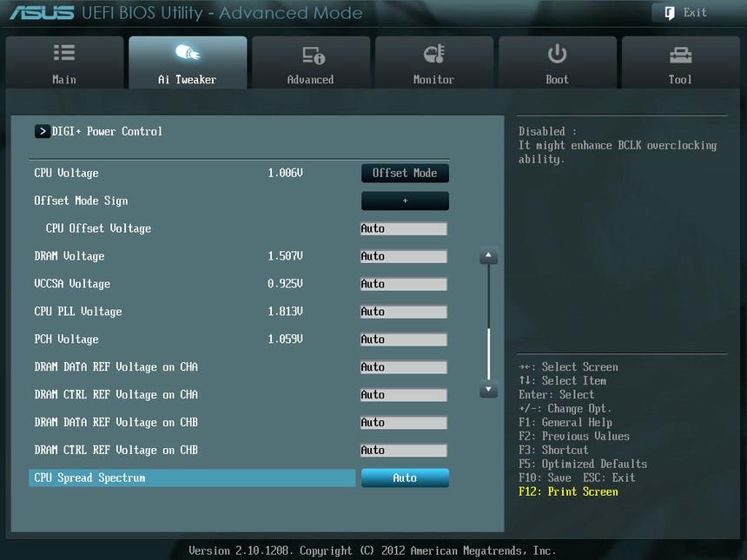Click the 1.006V CPU voltage reading
The image size is (747, 560).
(285, 174)
